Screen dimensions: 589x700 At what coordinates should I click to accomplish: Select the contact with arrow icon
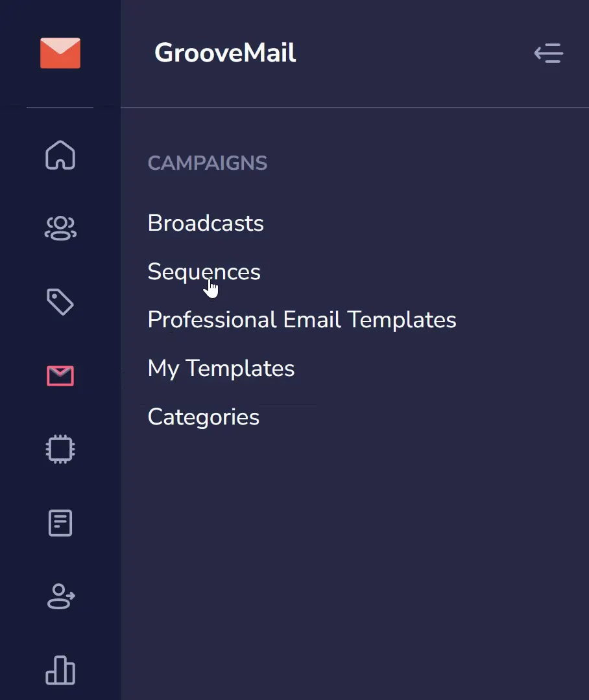pos(61,596)
